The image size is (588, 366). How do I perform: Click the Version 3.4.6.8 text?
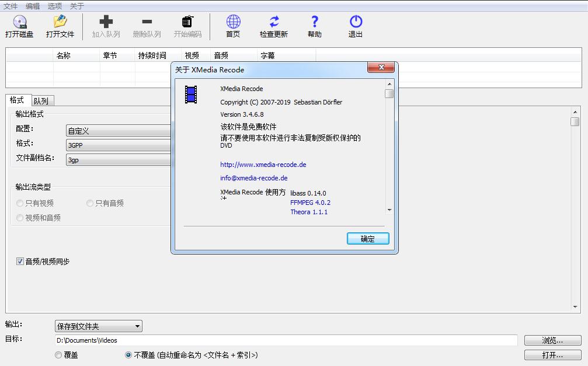[x=242, y=114]
